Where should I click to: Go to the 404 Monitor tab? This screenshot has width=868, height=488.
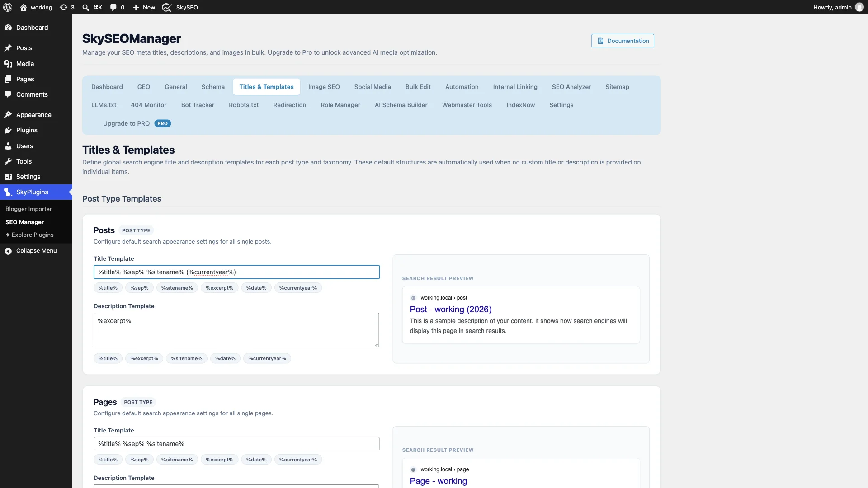(149, 105)
